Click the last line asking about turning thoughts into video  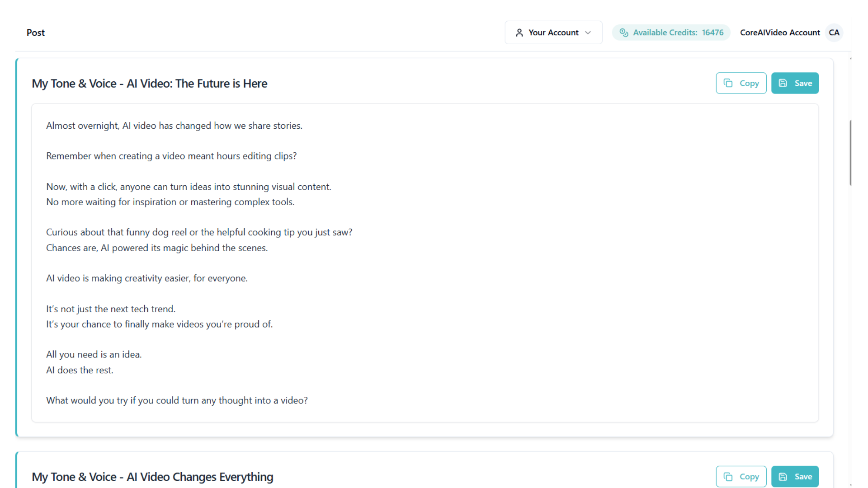coord(177,400)
